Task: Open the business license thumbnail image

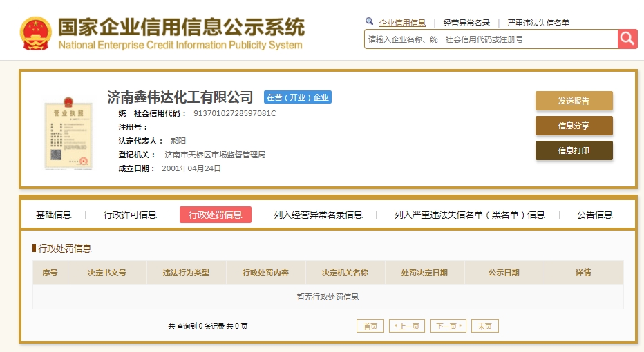Action: coord(68,133)
